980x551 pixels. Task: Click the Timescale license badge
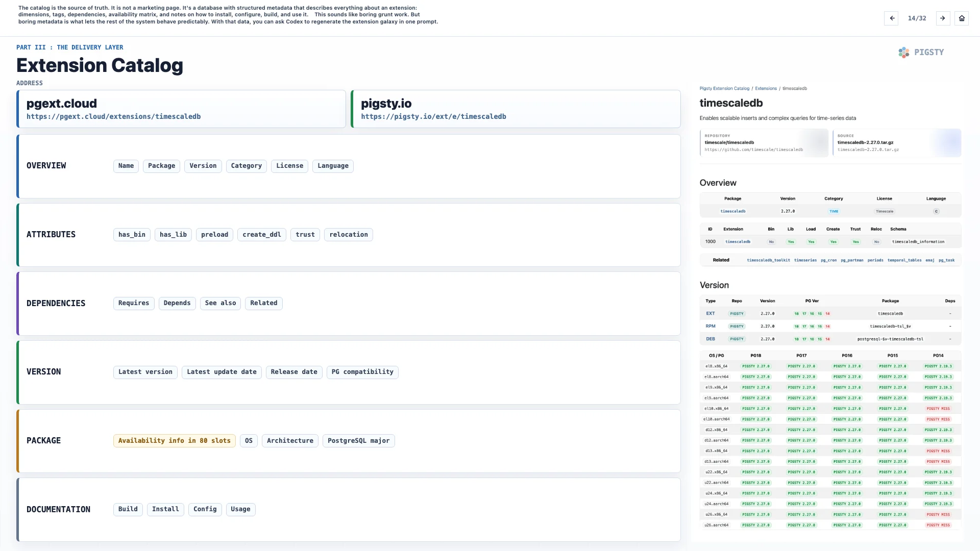[885, 211]
